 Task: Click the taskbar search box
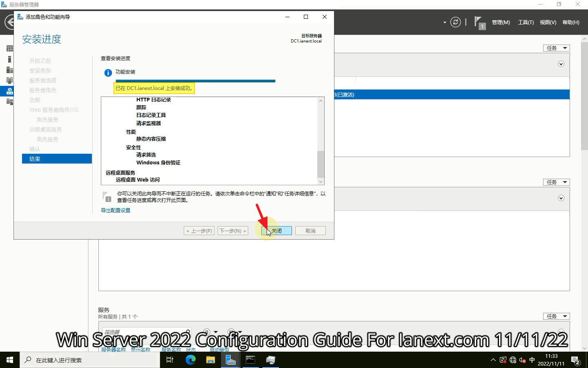pyautogui.click(x=89, y=360)
